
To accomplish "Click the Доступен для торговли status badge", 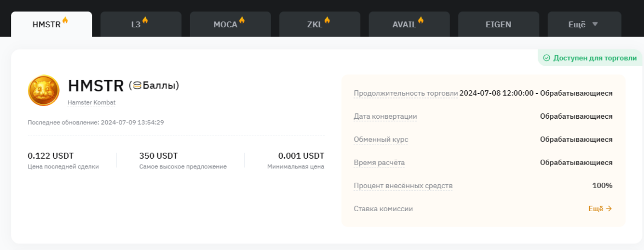I will click(x=589, y=58).
